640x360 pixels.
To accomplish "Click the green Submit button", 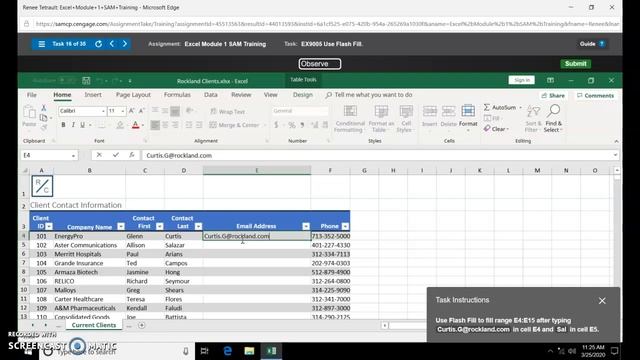I will (x=576, y=64).
